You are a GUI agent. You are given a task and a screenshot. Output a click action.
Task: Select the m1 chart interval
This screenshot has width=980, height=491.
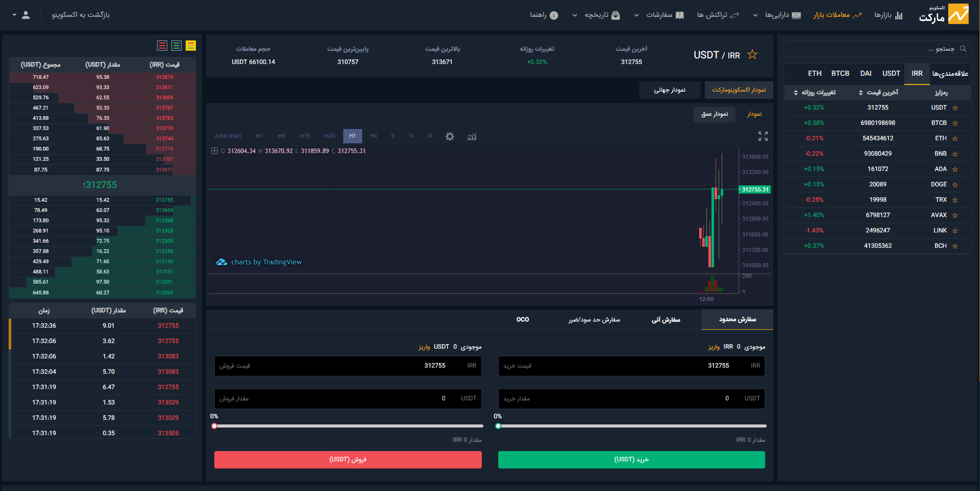point(259,136)
